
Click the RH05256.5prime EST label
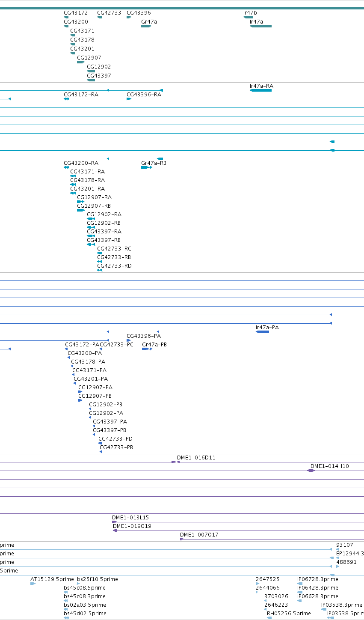tap(289, 614)
